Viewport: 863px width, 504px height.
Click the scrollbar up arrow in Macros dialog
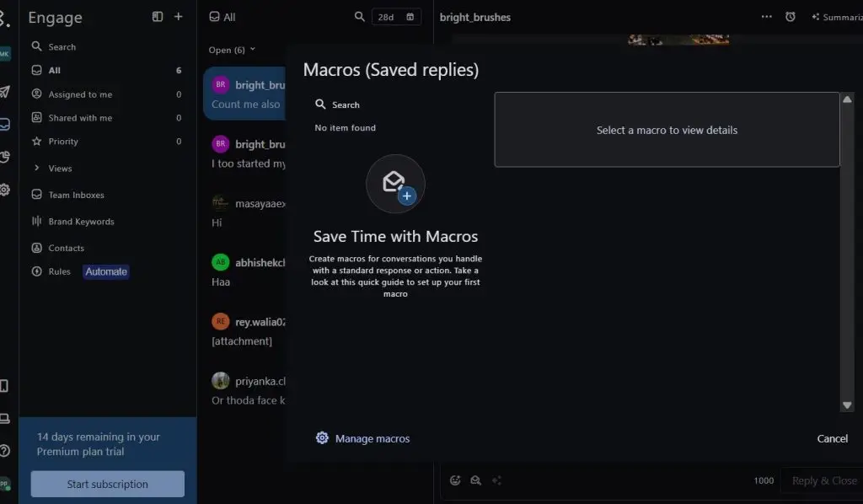847,99
